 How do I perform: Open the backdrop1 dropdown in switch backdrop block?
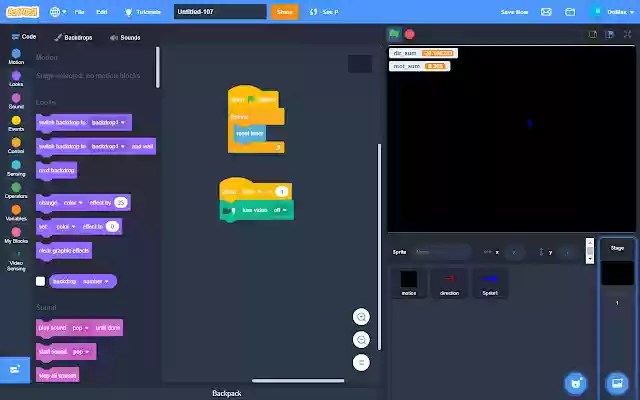pyautogui.click(x=108, y=122)
